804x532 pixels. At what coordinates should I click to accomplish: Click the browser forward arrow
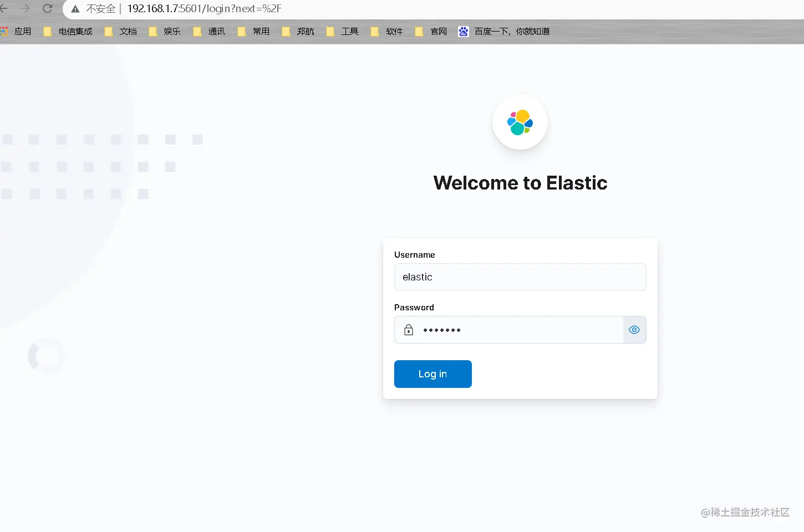coord(25,9)
